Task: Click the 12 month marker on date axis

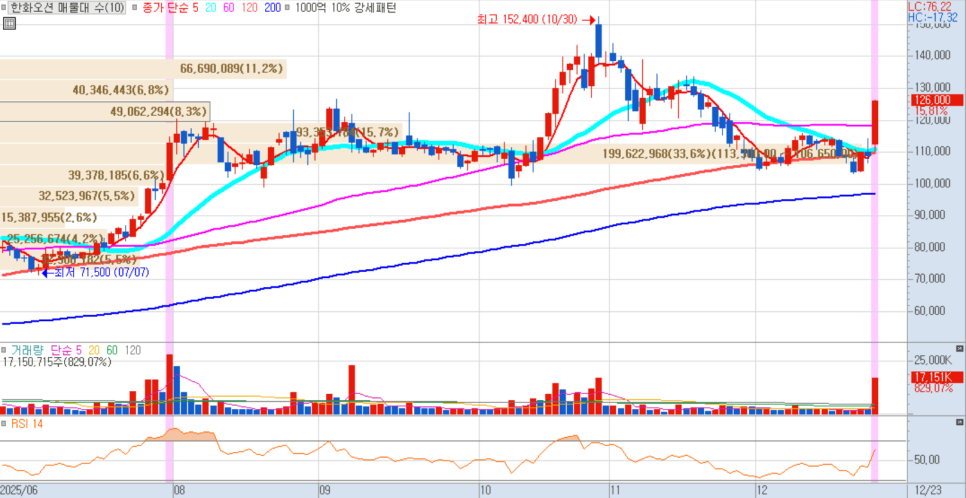Action: [x=763, y=491]
